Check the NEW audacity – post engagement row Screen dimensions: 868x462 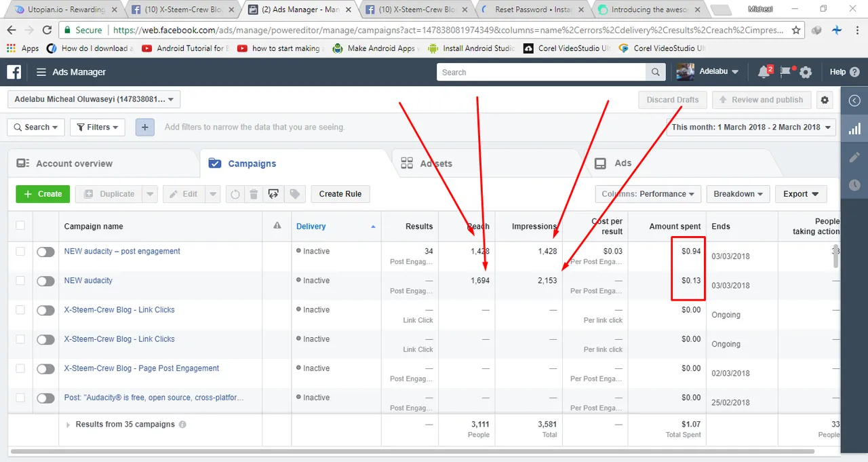tap(20, 251)
